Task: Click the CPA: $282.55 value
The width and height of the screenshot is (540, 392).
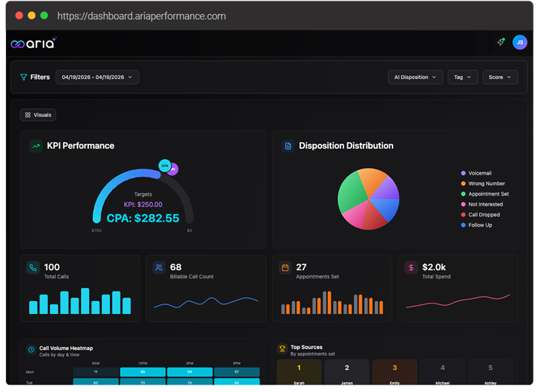Action: click(x=143, y=218)
